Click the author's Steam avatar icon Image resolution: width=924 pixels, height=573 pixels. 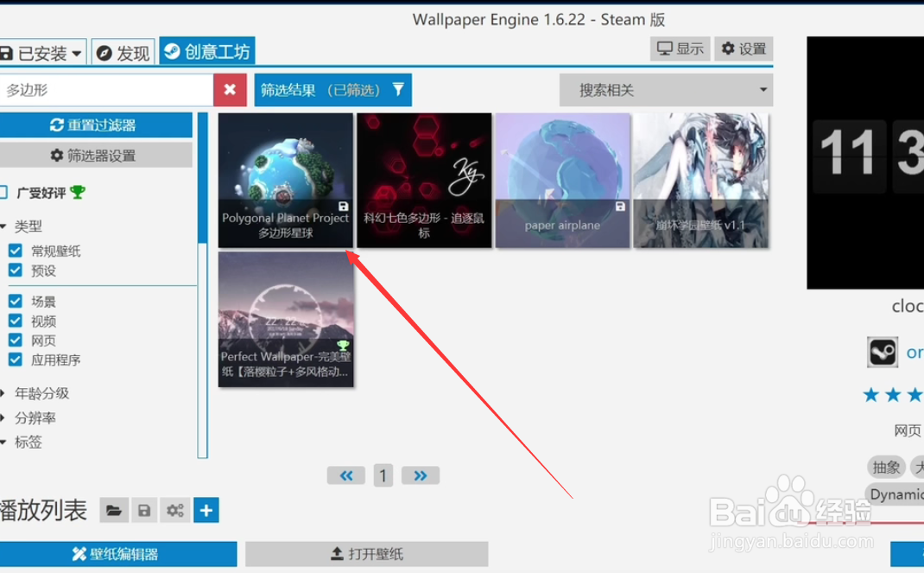[883, 353]
